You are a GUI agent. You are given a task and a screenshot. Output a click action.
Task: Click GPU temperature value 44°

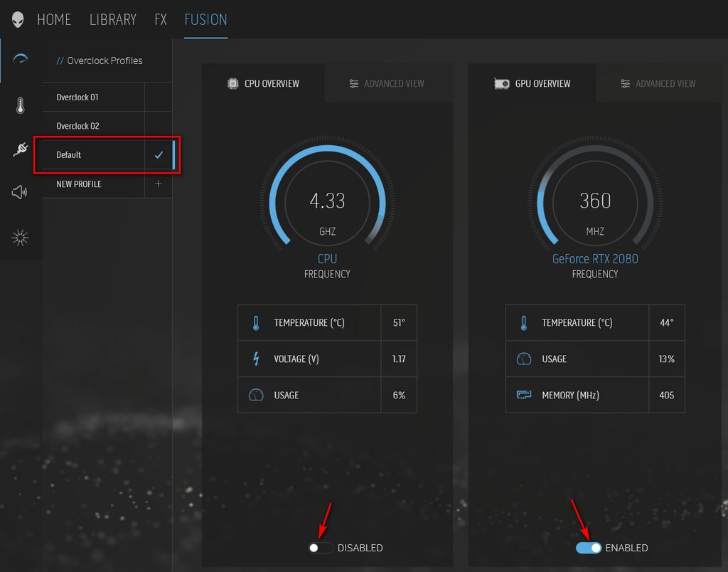coord(667,322)
